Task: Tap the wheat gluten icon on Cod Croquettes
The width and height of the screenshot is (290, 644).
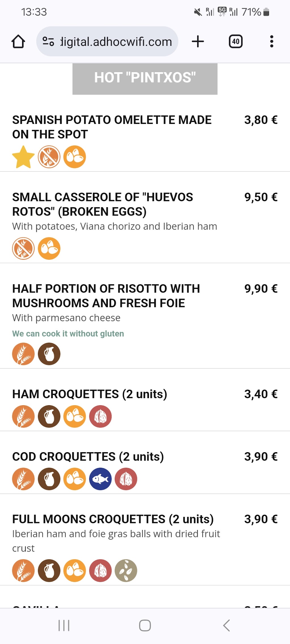Action: (x=23, y=479)
